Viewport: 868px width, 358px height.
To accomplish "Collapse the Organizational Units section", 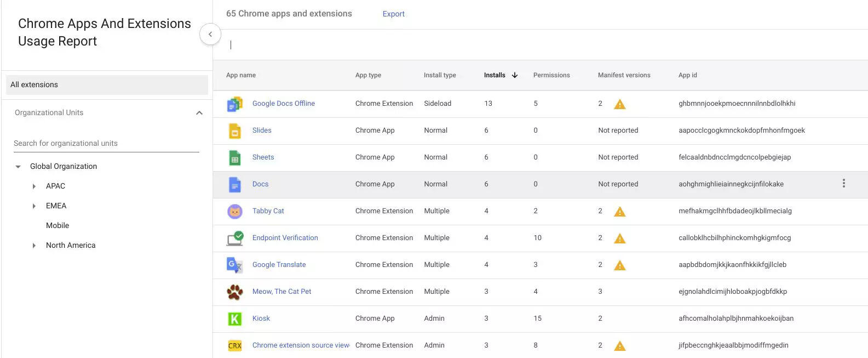I will pyautogui.click(x=199, y=113).
